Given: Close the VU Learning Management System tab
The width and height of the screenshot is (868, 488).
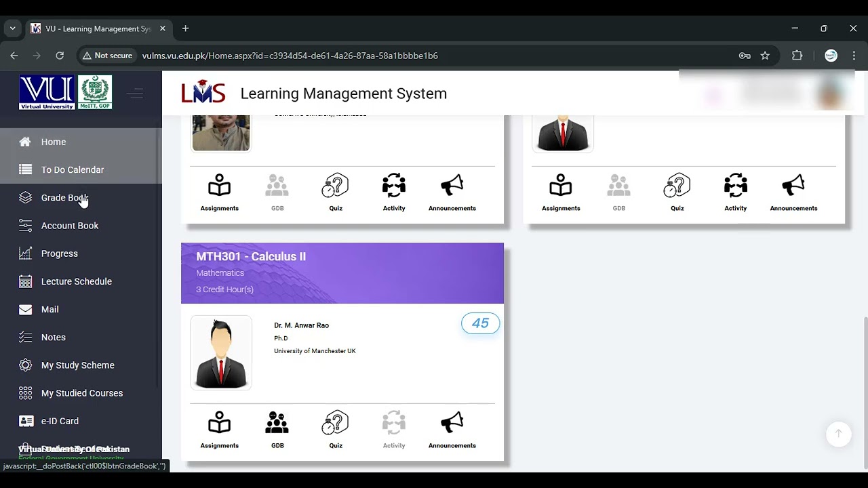Looking at the screenshot, I should point(163,28).
